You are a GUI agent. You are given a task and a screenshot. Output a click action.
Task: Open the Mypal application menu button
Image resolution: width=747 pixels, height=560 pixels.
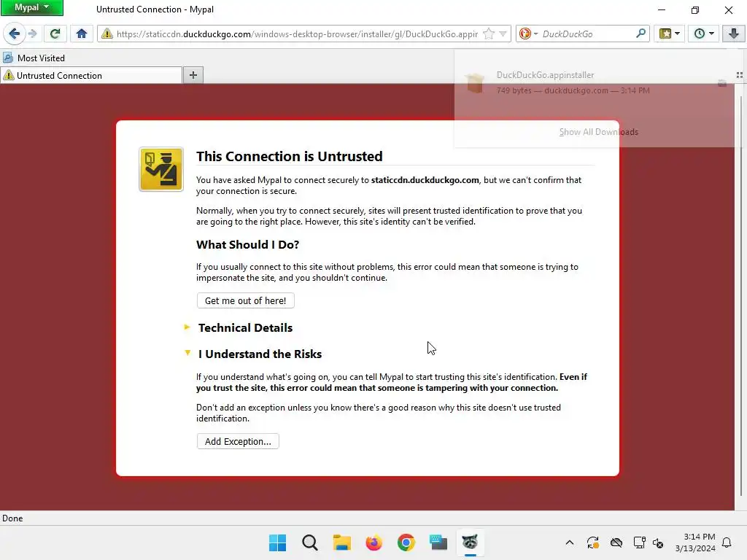(32, 7)
